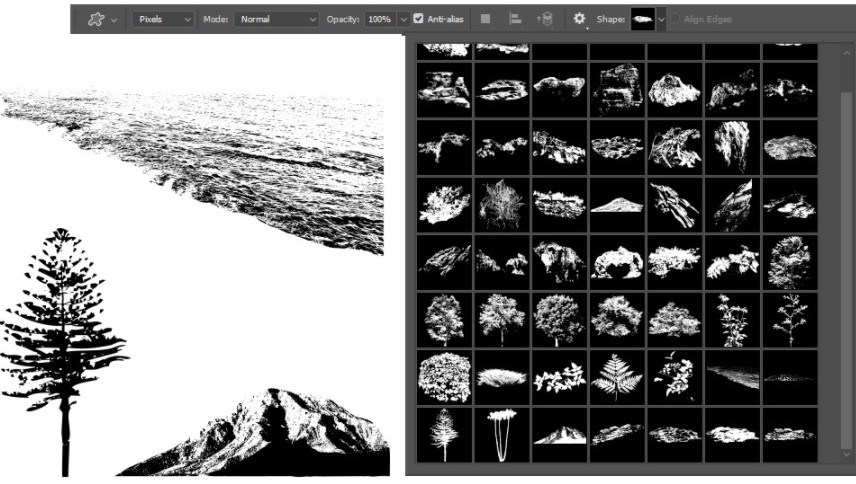Click the Opacity 100% value field
This screenshot has width=856, height=484.
click(x=380, y=19)
